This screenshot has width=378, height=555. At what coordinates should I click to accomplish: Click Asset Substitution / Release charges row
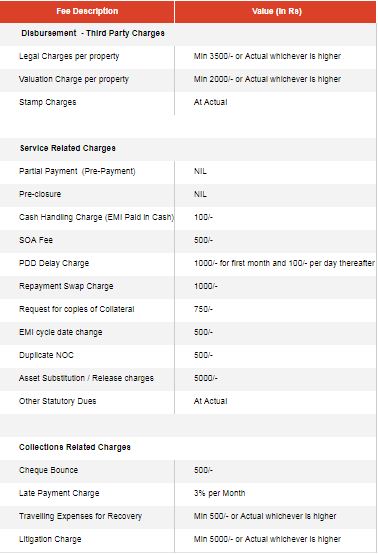(188, 378)
